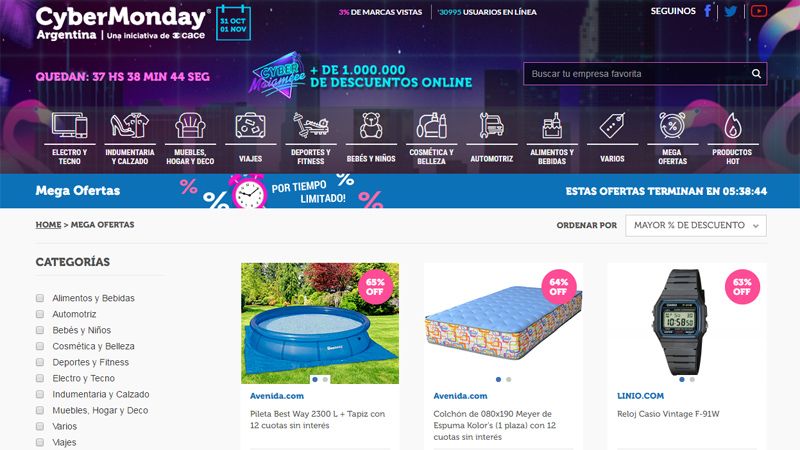Image resolution: width=800 pixels, height=450 pixels.
Task: Open the Mayor % de Descuento dropdown
Action: (696, 226)
